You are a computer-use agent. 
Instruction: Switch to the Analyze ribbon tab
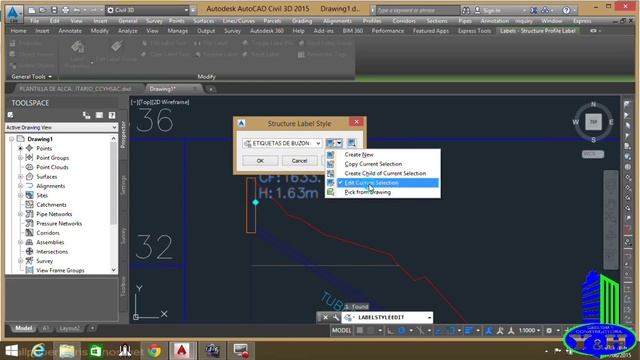point(128,31)
